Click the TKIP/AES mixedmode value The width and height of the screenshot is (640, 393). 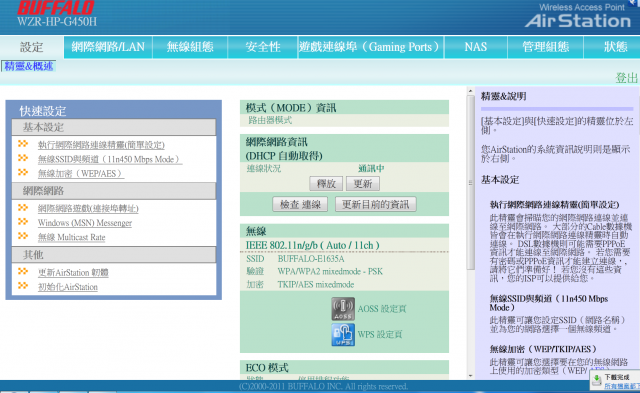click(x=316, y=284)
